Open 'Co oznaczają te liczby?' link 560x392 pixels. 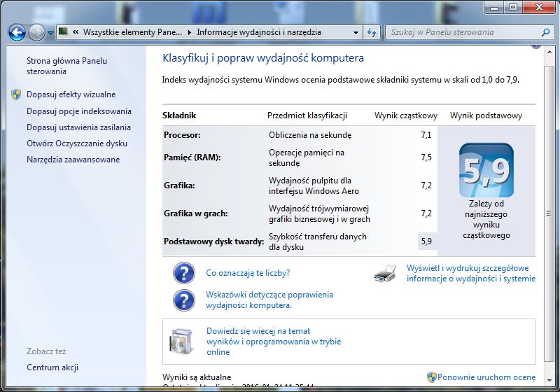[x=248, y=273]
